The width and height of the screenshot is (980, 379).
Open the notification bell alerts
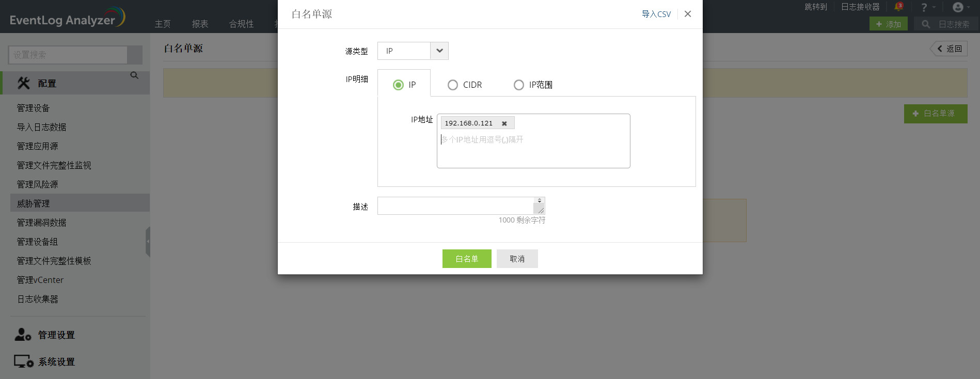point(898,7)
